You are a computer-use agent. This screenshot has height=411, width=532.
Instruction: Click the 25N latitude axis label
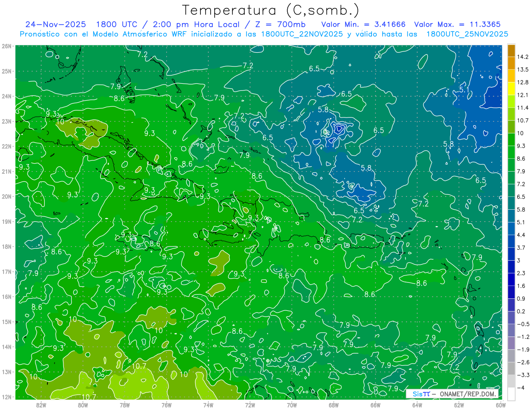pyautogui.click(x=7, y=71)
